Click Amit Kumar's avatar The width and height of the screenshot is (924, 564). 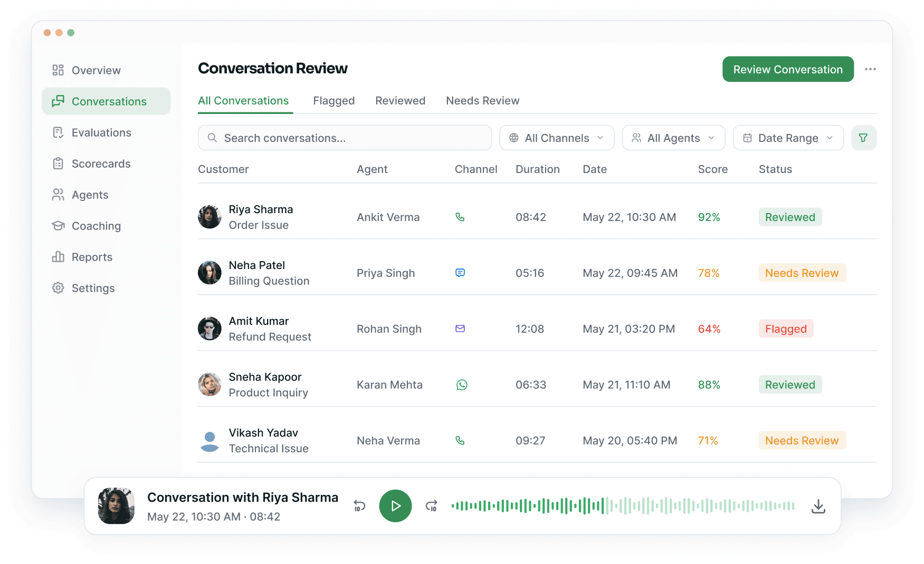point(209,329)
